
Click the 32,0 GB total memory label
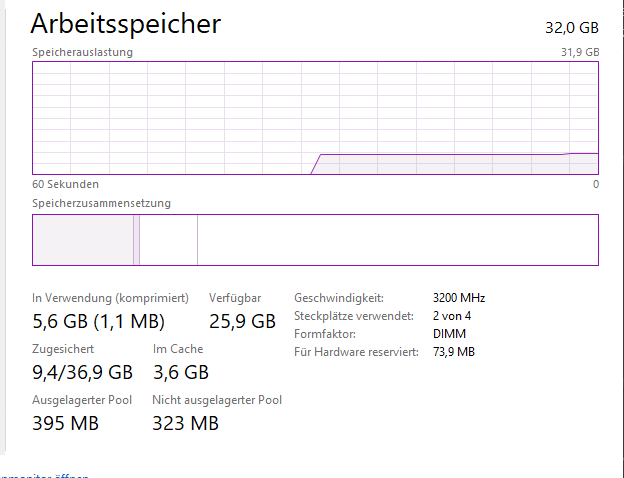[x=572, y=27]
